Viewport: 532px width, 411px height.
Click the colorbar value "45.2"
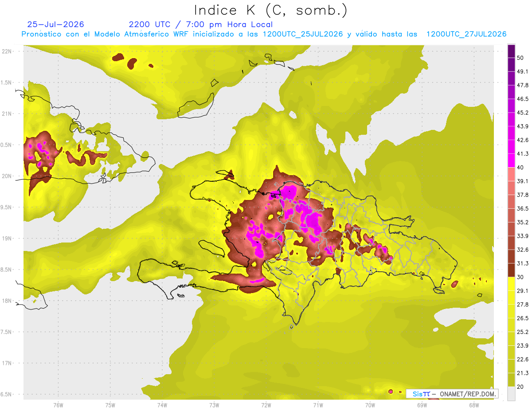coord(522,113)
